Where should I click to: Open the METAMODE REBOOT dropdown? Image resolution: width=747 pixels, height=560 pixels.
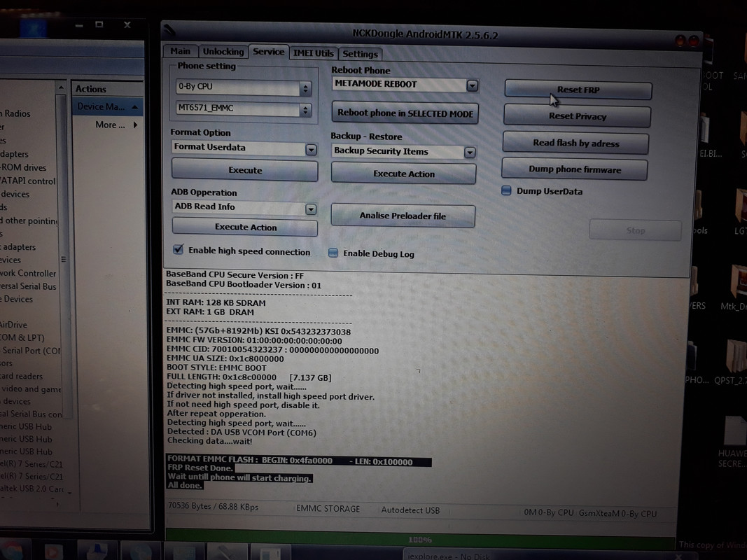point(472,85)
